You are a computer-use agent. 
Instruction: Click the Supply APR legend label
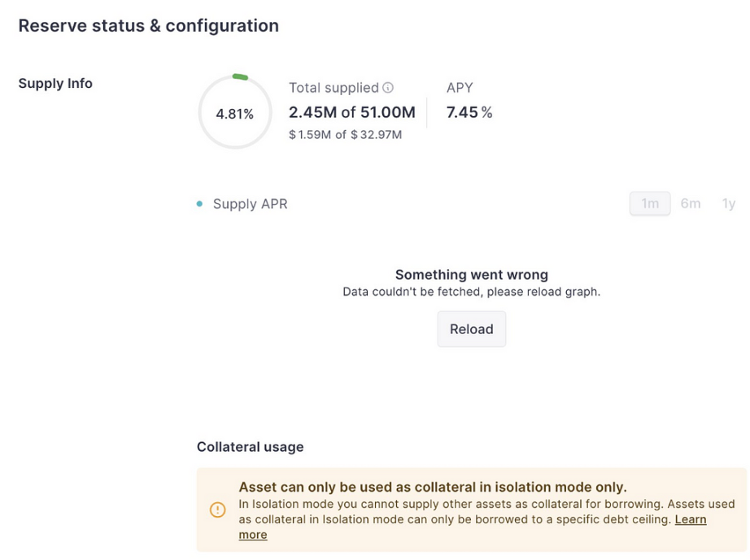(251, 204)
